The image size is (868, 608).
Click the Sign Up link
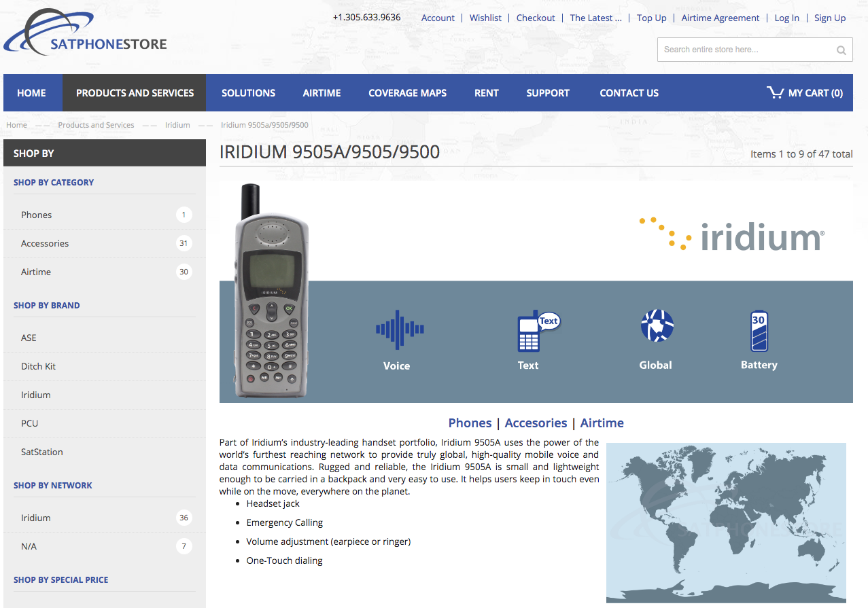pos(830,18)
